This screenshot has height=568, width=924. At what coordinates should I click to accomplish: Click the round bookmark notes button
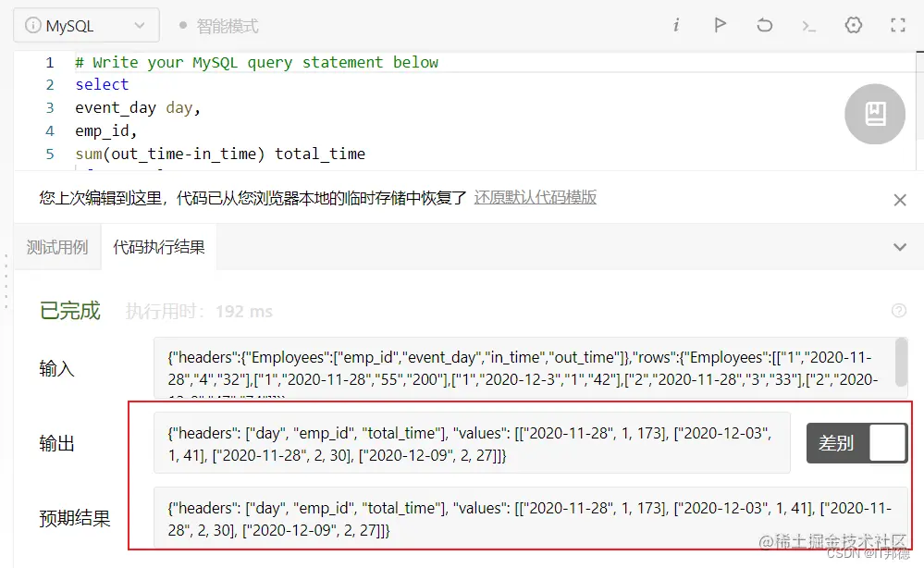click(x=874, y=114)
